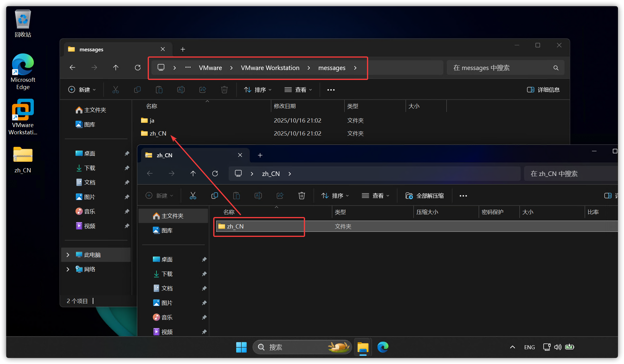The height and width of the screenshot is (364, 624).
Task: Open Microsoft Edge from the taskbar
Action: pos(383,347)
